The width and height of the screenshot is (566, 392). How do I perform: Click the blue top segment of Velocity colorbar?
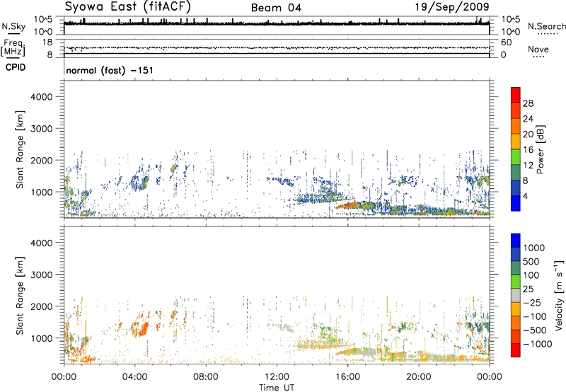(516, 241)
